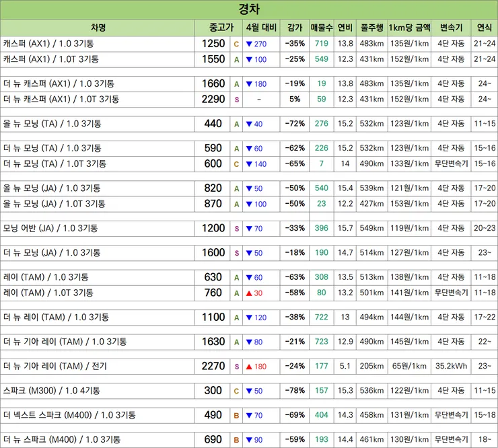Click the used price 300
Image resolution: width=498 pixels, height=448 pixels.
213,391
